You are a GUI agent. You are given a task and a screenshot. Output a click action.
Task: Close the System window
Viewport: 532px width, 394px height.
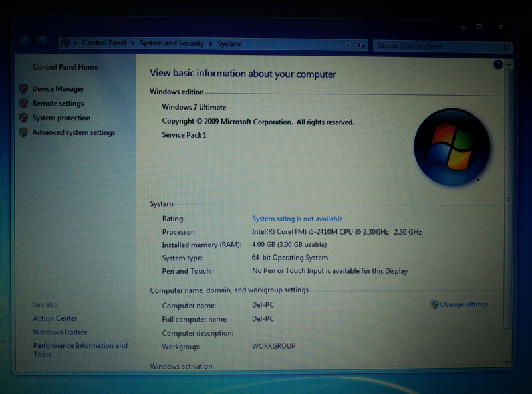(501, 26)
